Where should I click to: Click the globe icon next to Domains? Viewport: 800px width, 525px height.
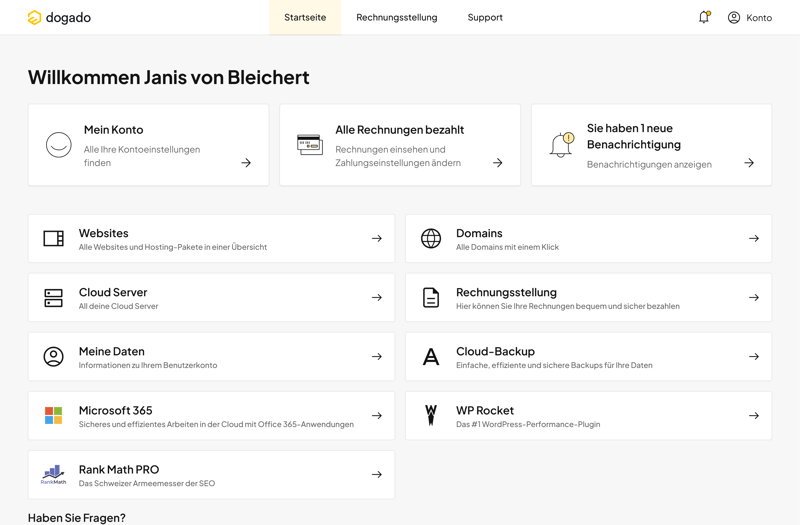point(431,238)
